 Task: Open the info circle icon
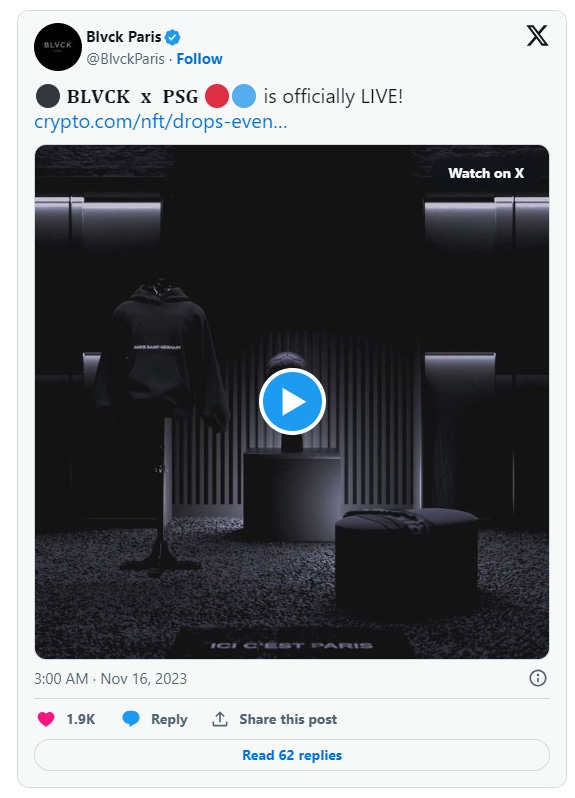[x=538, y=678]
